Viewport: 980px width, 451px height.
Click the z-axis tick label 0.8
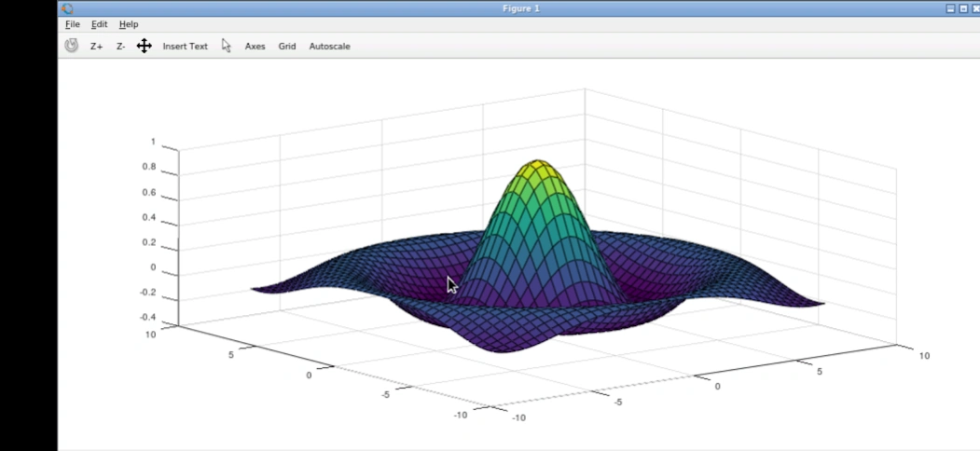[x=149, y=168]
